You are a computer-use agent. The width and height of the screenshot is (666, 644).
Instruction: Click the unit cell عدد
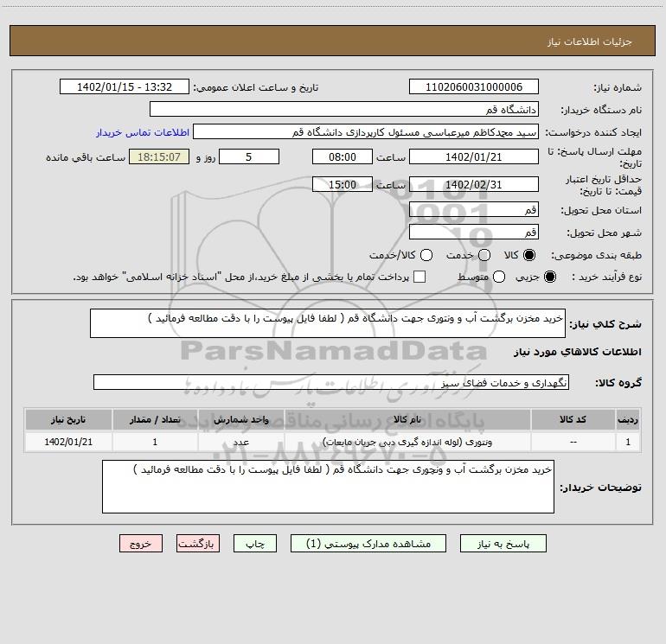(240, 442)
